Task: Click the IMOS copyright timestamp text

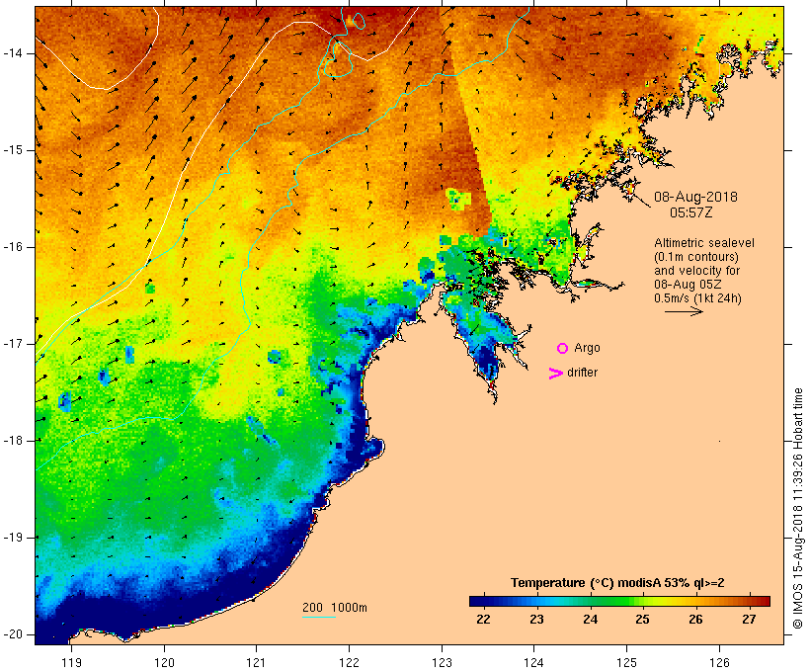Action: (x=797, y=509)
